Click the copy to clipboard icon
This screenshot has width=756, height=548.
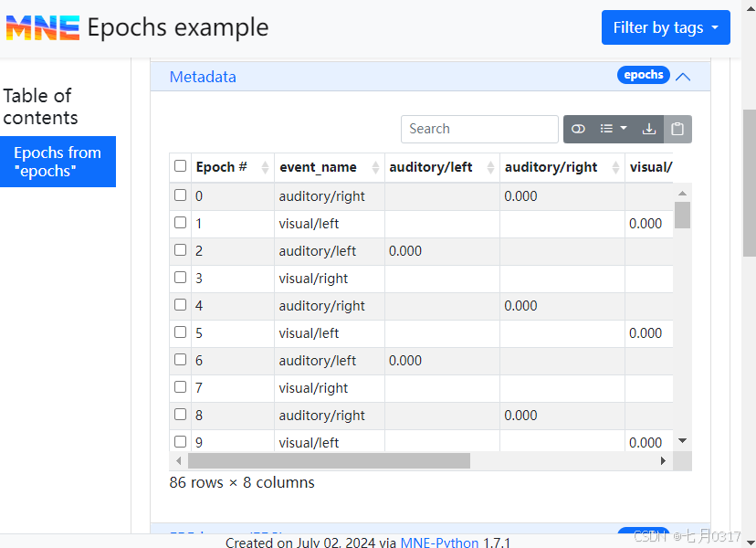point(677,130)
